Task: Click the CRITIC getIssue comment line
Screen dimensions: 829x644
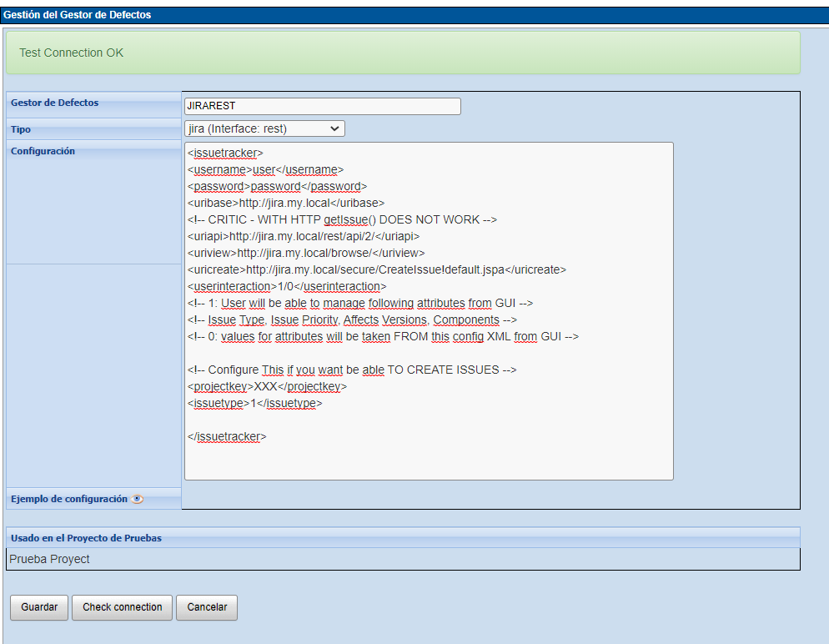Action: 342,220
